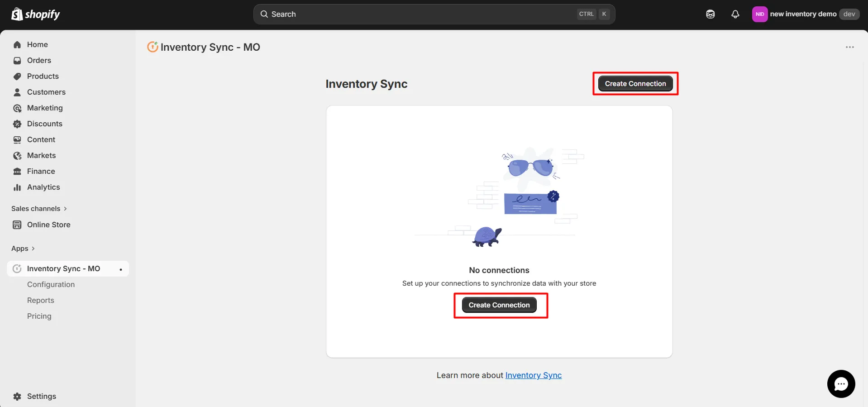The width and height of the screenshot is (868, 407).
Task: Open the three-dot more actions menu
Action: [x=850, y=47]
